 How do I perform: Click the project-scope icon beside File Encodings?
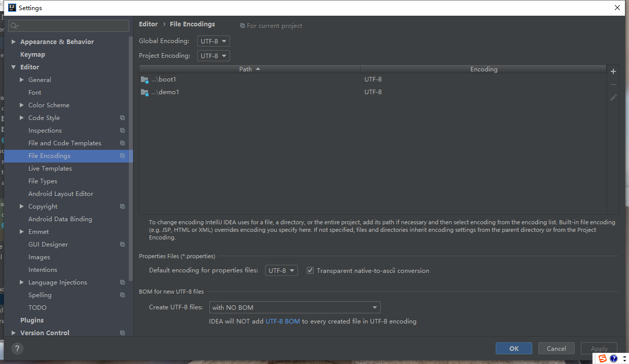tap(122, 156)
